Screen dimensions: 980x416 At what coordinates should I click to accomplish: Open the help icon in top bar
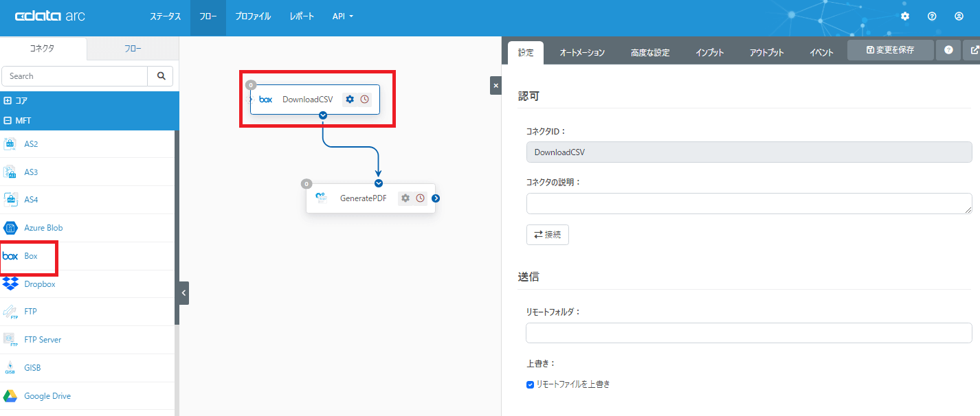pos(932,16)
